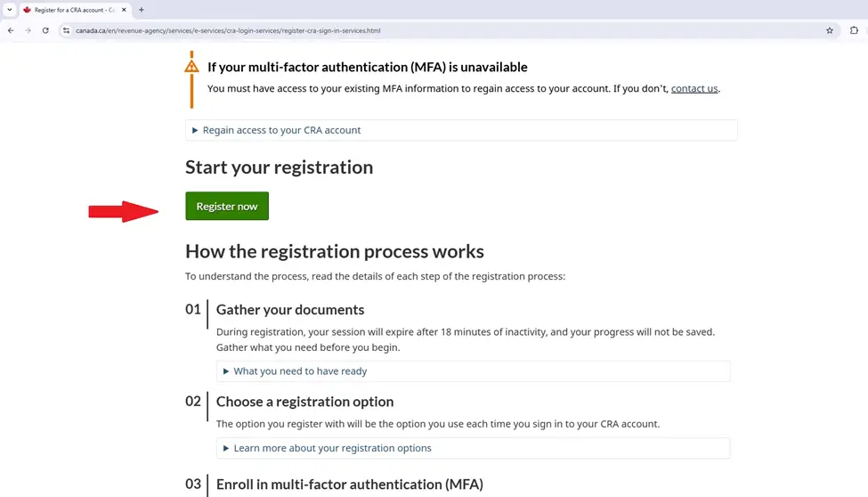Open the browser extensions puzzle icon
The width and height of the screenshot is (868, 497).
click(x=854, y=30)
